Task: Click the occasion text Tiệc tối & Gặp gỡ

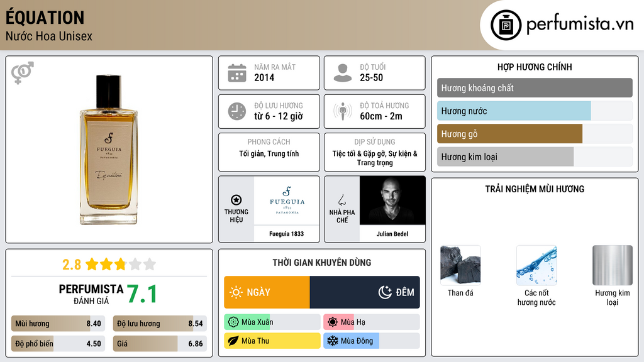Action: point(358,153)
